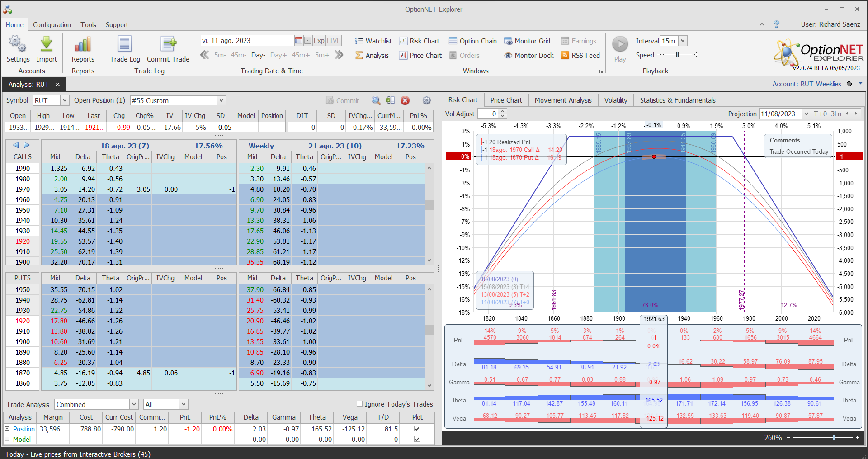The width and height of the screenshot is (868, 459).
Task: Open the RSS Feed window
Action: [x=580, y=56]
